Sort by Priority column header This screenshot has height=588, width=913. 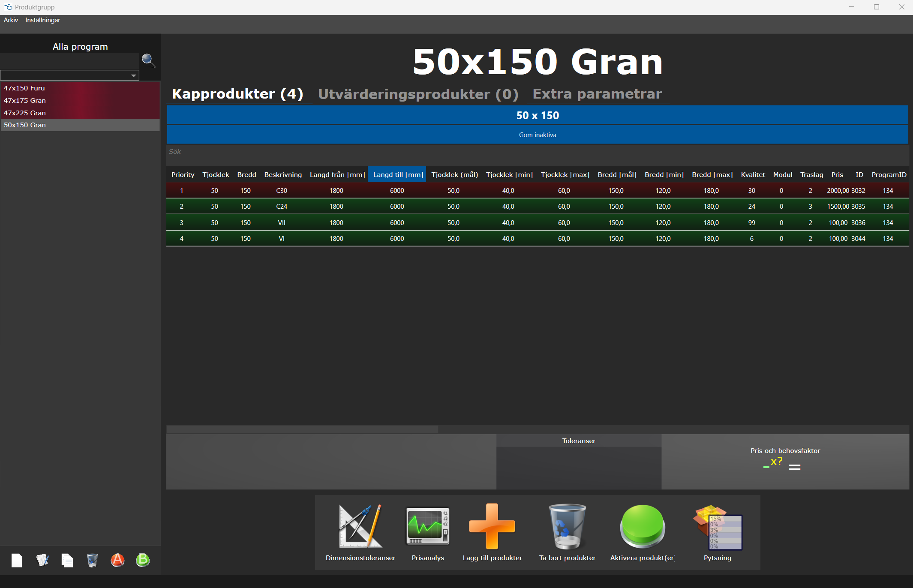click(x=183, y=175)
